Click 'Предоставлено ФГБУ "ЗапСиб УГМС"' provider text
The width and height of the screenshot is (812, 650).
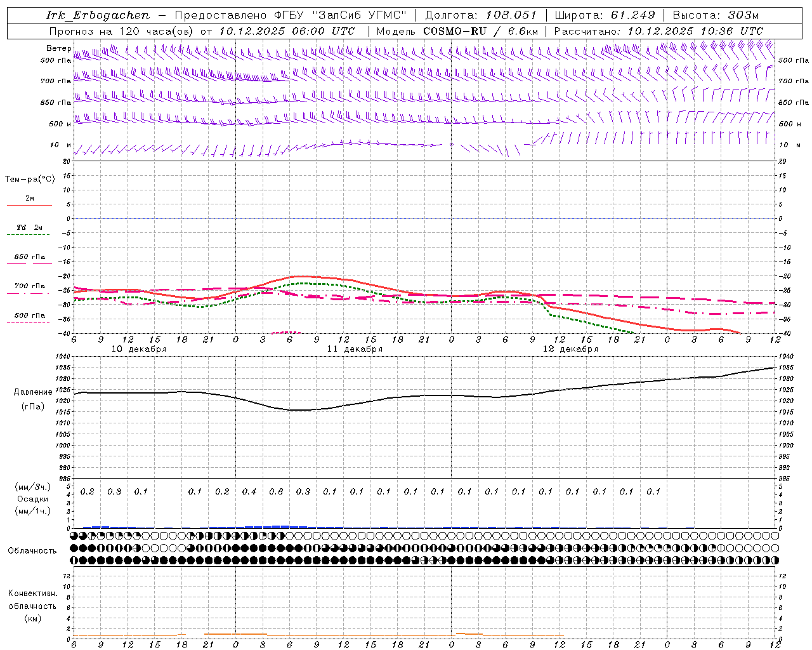tap(291, 15)
